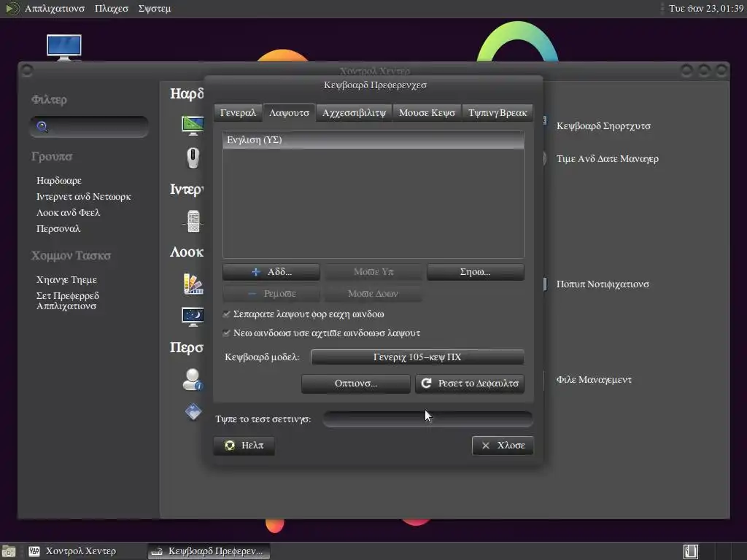This screenshot has width=747, height=560.
Task: Open the Γενεριχ 105-κεψ ΠΧ keyboard model selector
Action: click(x=417, y=357)
